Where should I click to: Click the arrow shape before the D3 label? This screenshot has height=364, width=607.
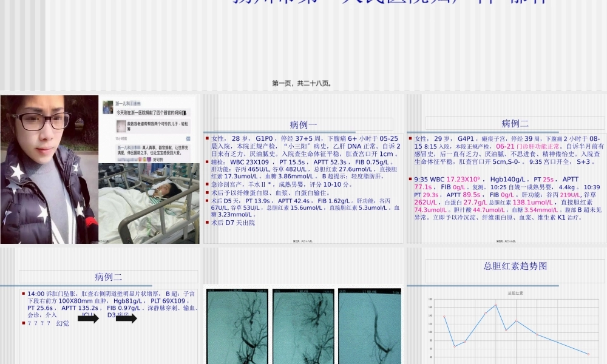pos(126,318)
